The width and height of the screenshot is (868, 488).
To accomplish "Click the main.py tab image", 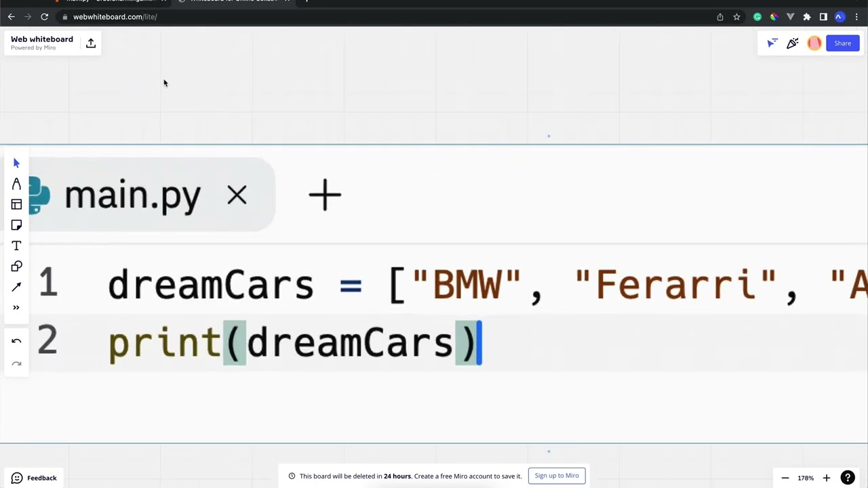I will pyautogui.click(x=133, y=196).
